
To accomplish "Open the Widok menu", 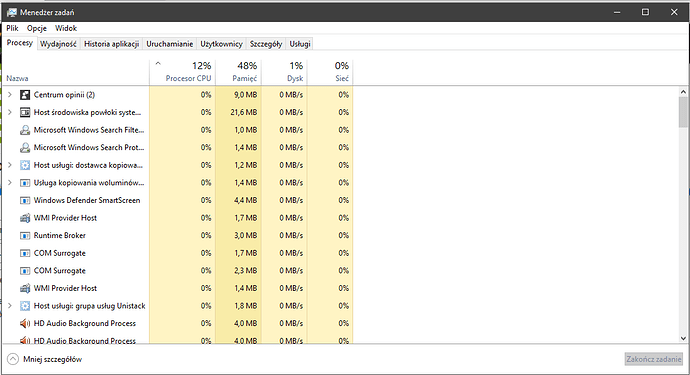I will (66, 28).
